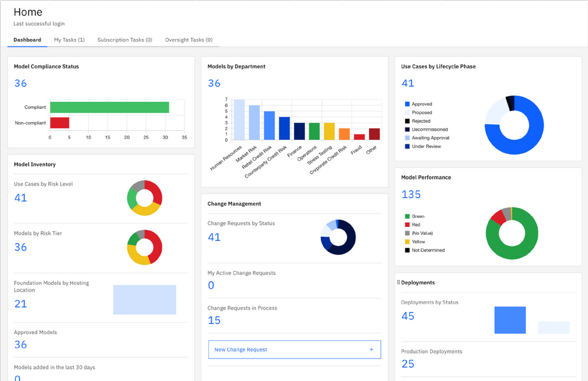Switch to the My Tasks (1) tab
This screenshot has width=588, height=381.
69,40
